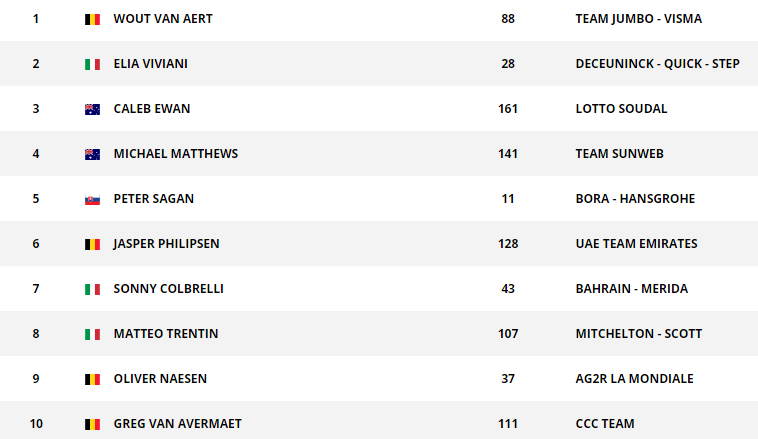Click Australian flag beside Caleb Ewan

[x=92, y=109]
